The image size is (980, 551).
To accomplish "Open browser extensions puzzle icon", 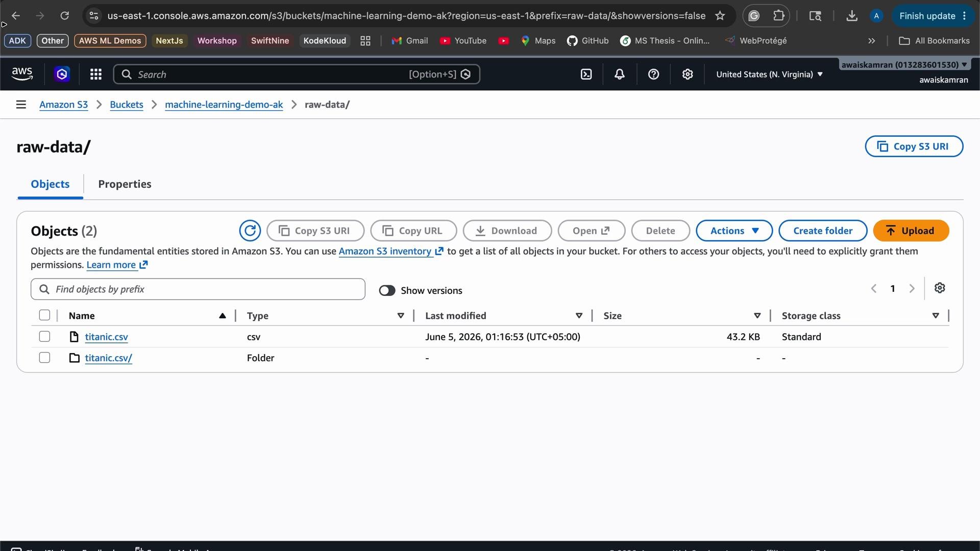I will [778, 16].
